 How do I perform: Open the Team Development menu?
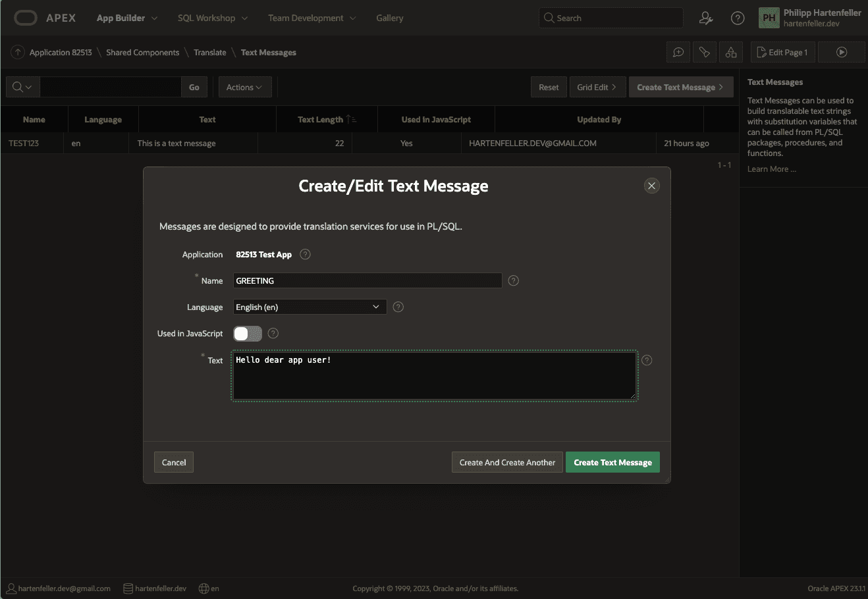tap(312, 18)
